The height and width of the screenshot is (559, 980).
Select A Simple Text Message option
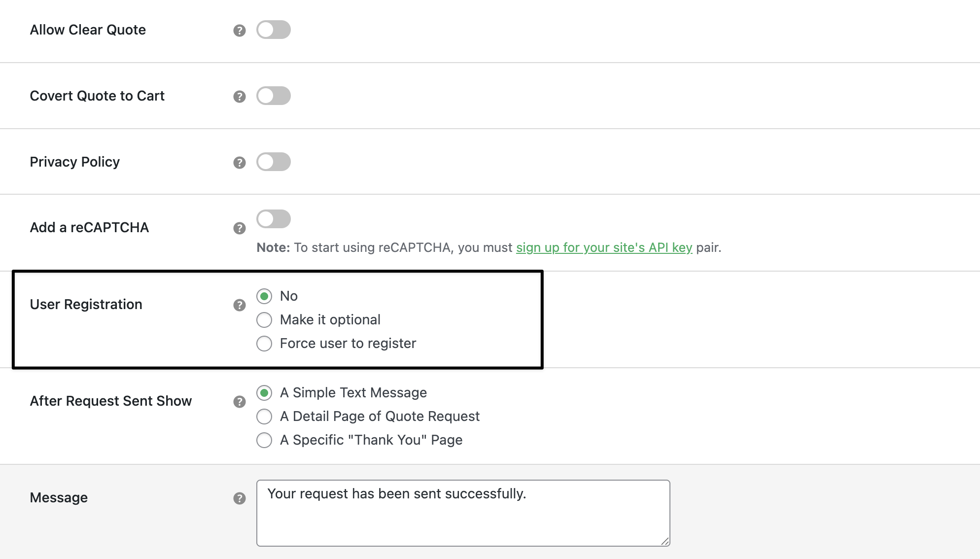264,393
